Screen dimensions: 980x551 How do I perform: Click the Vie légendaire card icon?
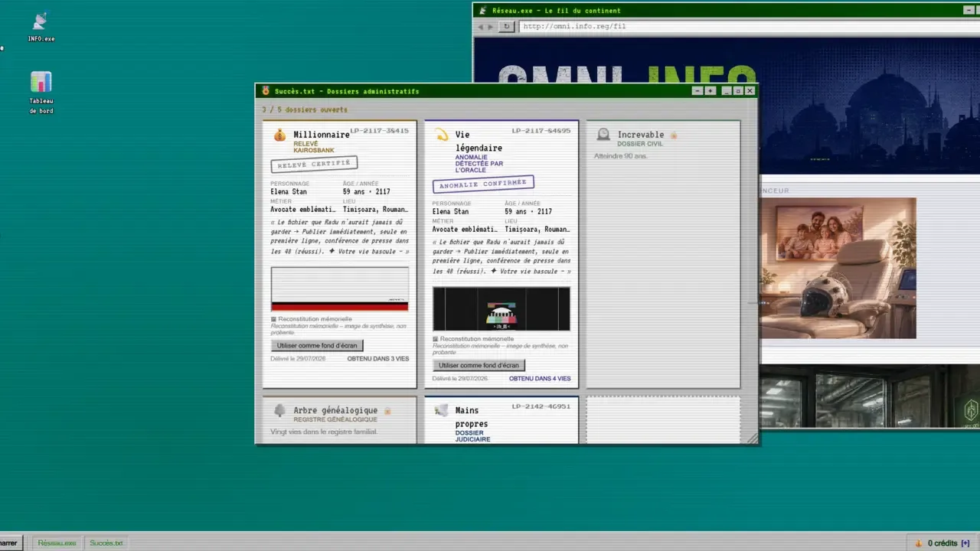[x=442, y=135]
